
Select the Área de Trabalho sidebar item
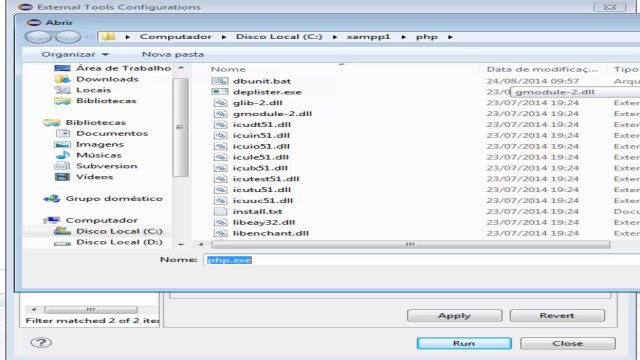point(124,68)
